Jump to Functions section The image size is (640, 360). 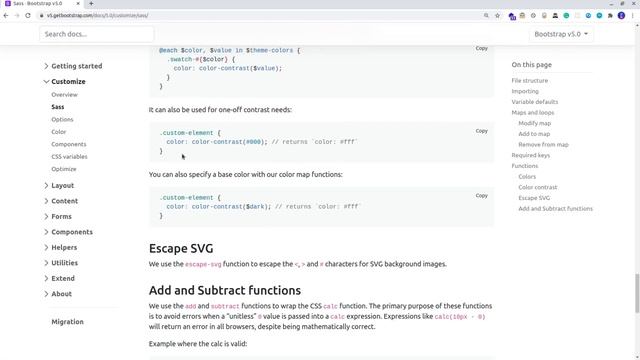coord(524,166)
